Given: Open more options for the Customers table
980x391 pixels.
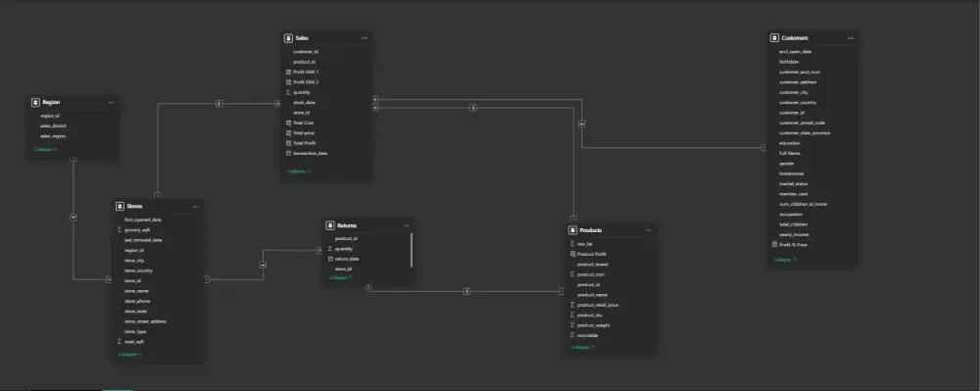Looking at the screenshot, I should [851, 38].
